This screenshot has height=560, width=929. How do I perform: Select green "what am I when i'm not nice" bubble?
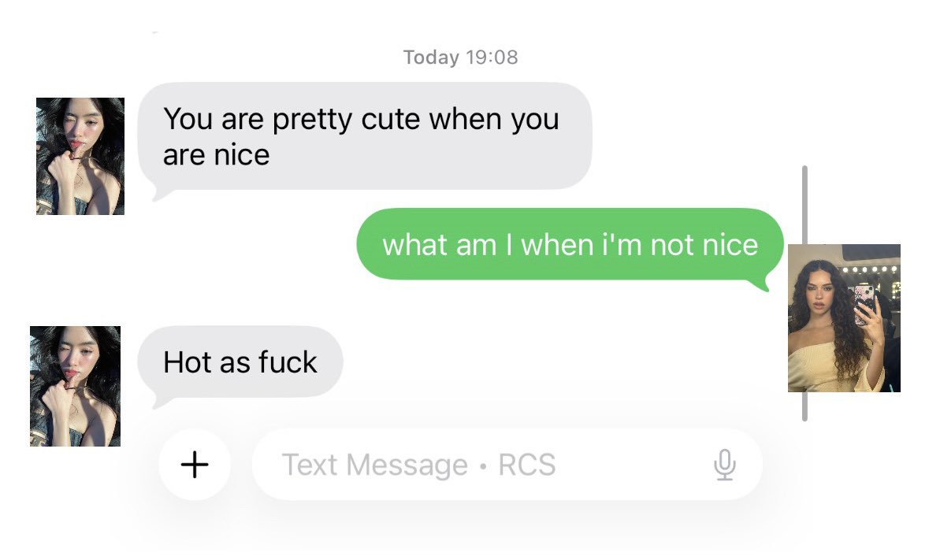click(570, 245)
